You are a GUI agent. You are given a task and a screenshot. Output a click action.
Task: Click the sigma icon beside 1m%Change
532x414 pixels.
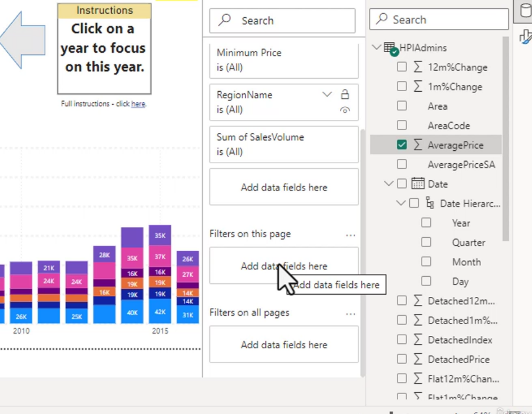(418, 86)
